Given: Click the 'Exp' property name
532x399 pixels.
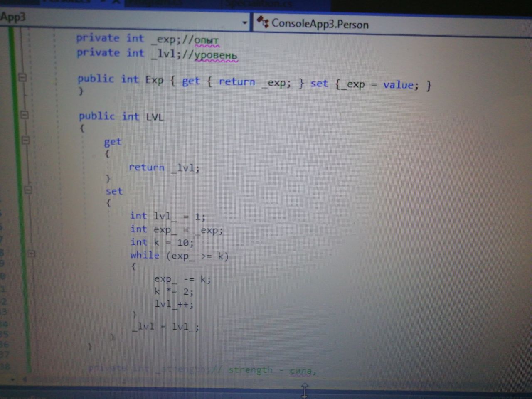Looking at the screenshot, I should [x=154, y=80].
